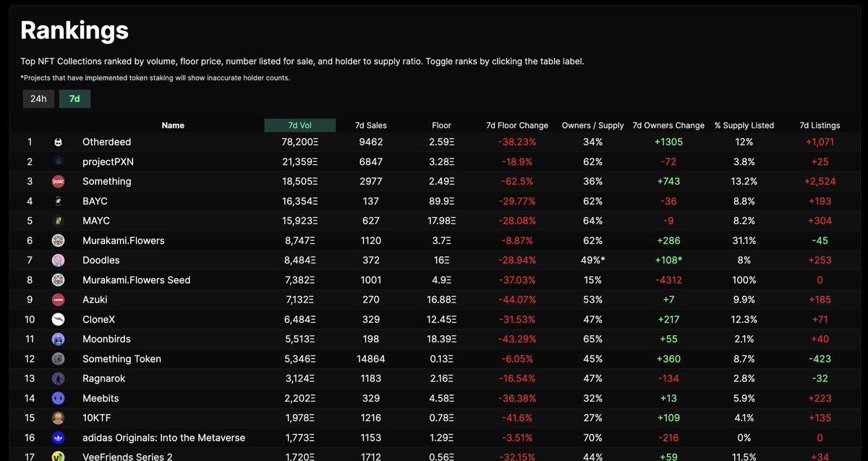Open the projectPXN collection name

click(x=108, y=162)
